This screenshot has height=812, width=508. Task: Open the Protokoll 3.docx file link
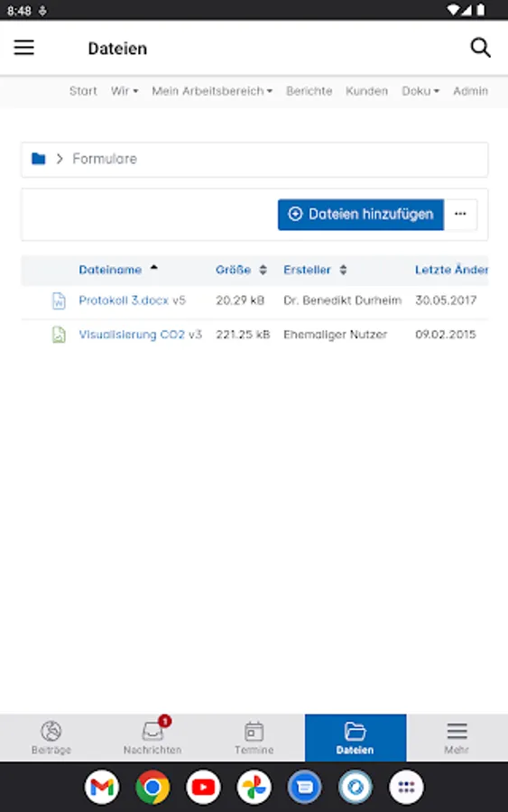pos(124,300)
